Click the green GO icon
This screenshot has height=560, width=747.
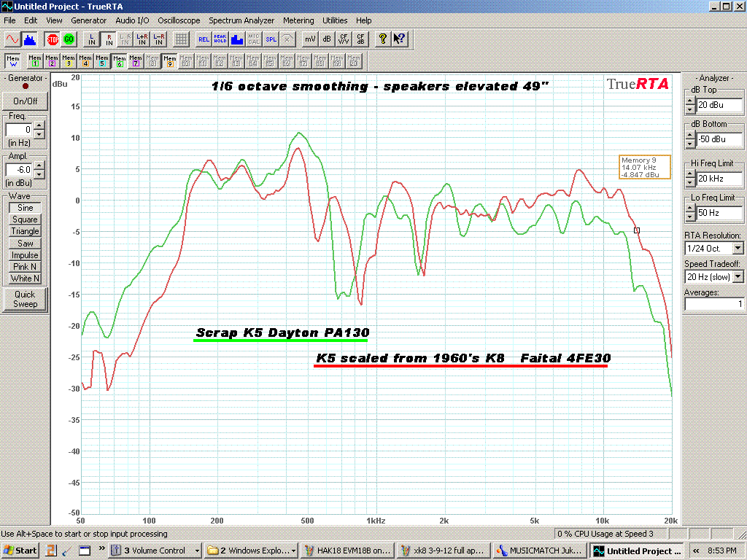[69, 39]
